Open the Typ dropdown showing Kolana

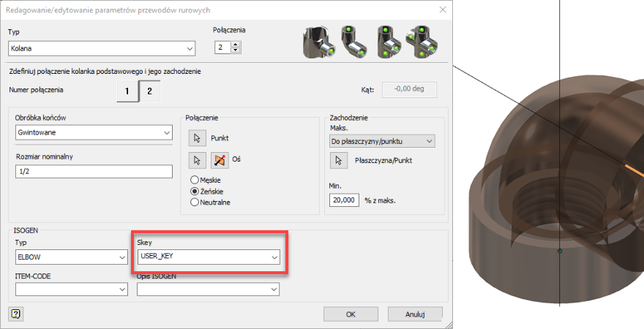102,48
